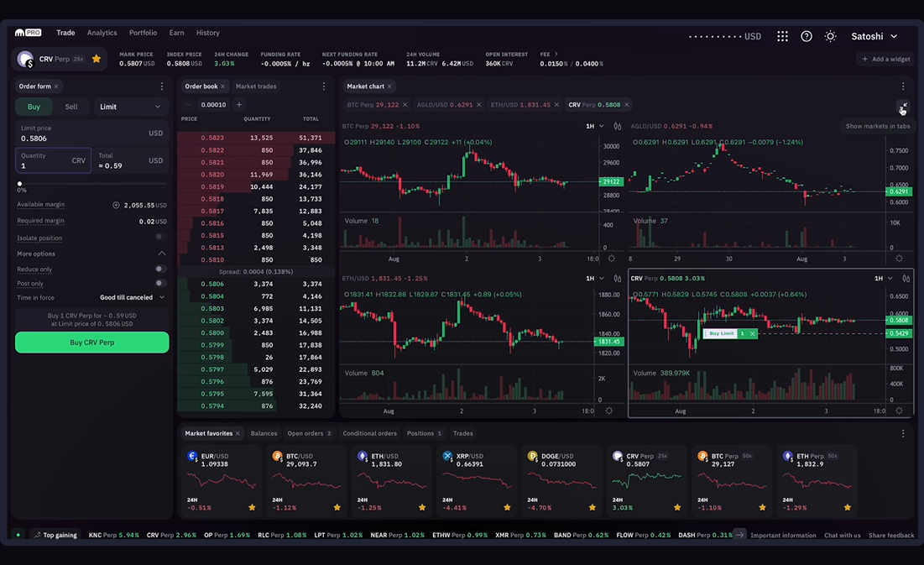Open CRV Perp chart settings gear

point(900,411)
